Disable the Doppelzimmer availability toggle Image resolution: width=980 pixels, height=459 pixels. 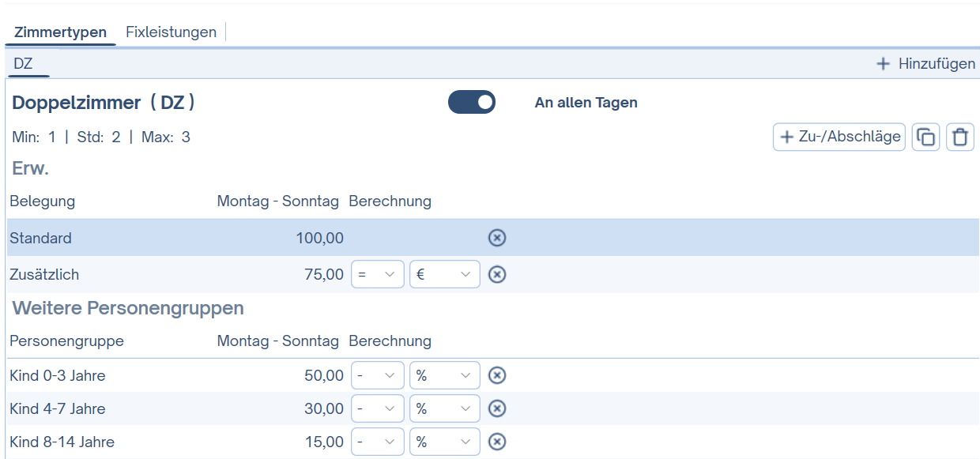pos(471,102)
